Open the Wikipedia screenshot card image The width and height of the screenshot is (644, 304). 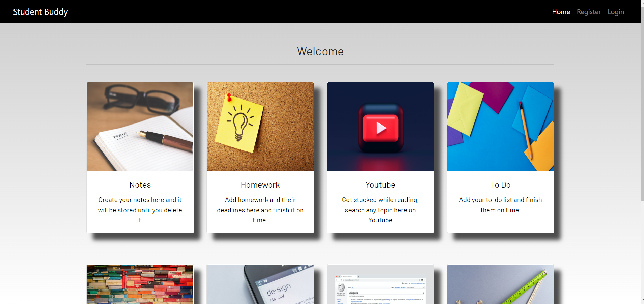(x=381, y=284)
